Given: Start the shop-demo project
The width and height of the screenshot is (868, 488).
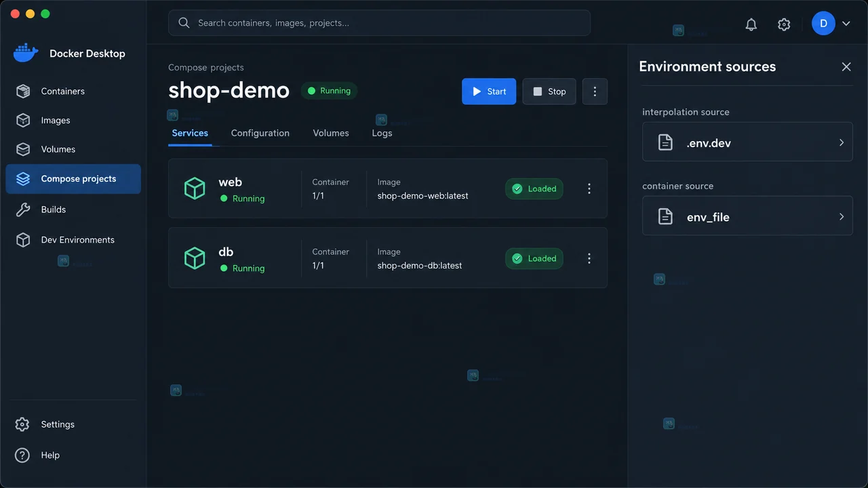Looking at the screenshot, I should (x=489, y=91).
